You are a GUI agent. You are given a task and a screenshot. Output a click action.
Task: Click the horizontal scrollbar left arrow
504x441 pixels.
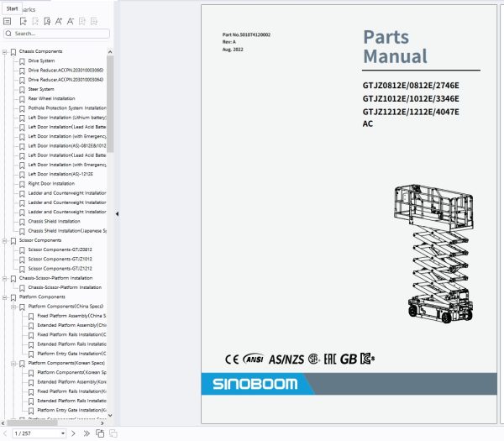[3, 423]
